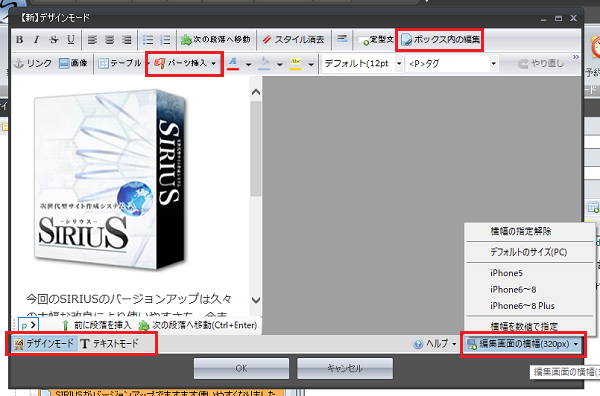The image size is (600, 396).
Task: Click the OK button
Action: click(241, 368)
